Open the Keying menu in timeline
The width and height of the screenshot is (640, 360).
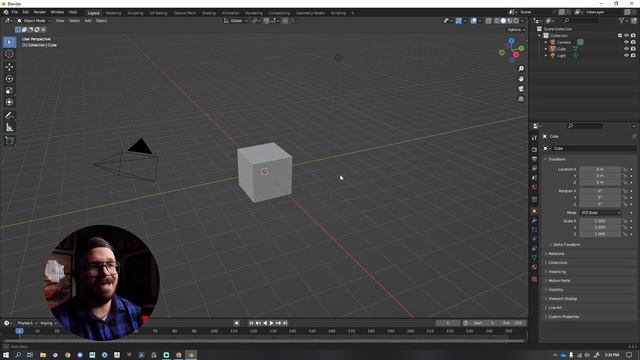(x=48, y=323)
